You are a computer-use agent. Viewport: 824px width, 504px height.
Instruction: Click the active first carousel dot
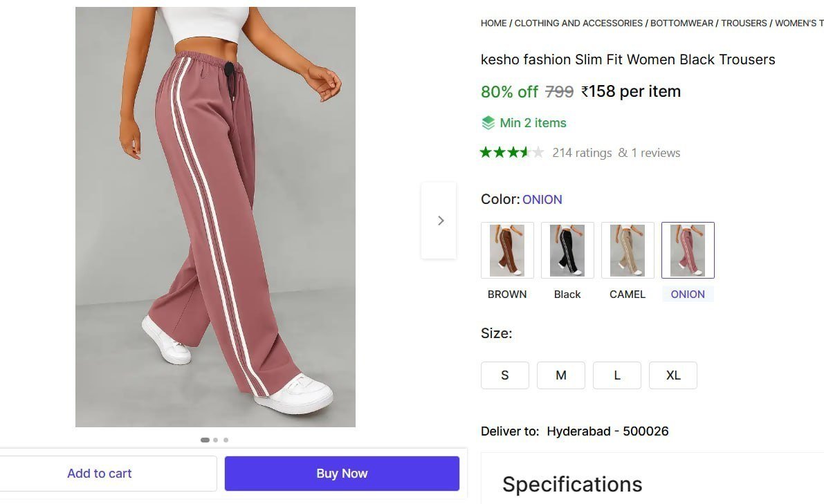click(205, 440)
